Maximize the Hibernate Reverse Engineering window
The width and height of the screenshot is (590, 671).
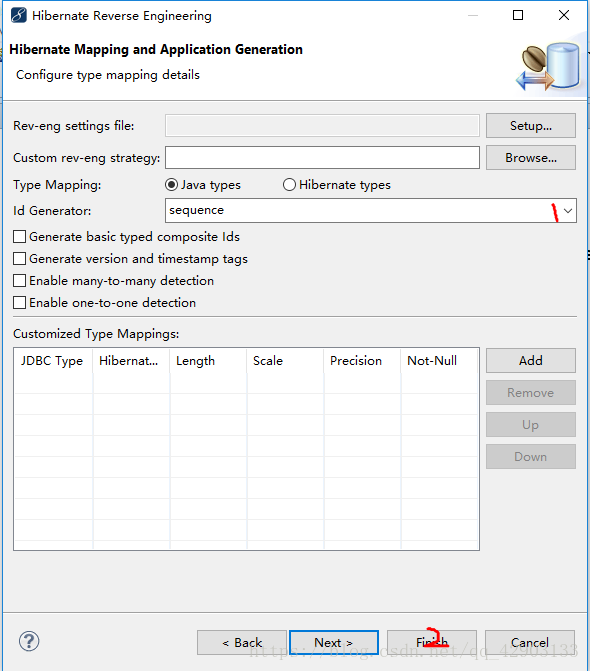pos(518,15)
